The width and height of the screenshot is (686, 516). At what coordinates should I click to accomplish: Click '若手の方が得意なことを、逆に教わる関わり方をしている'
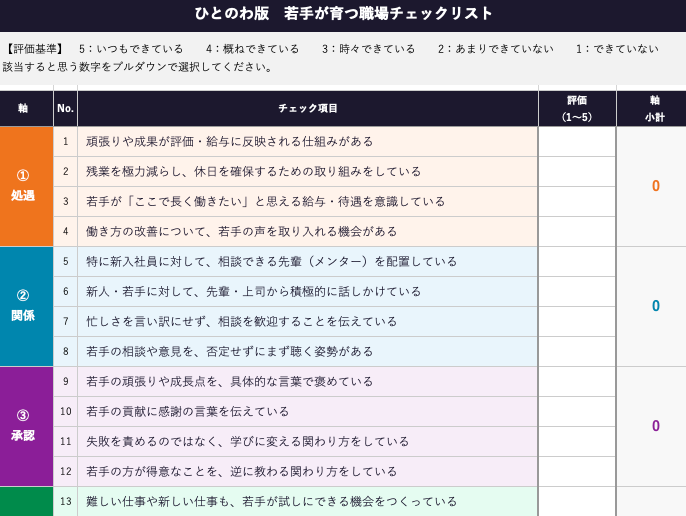[242, 471]
